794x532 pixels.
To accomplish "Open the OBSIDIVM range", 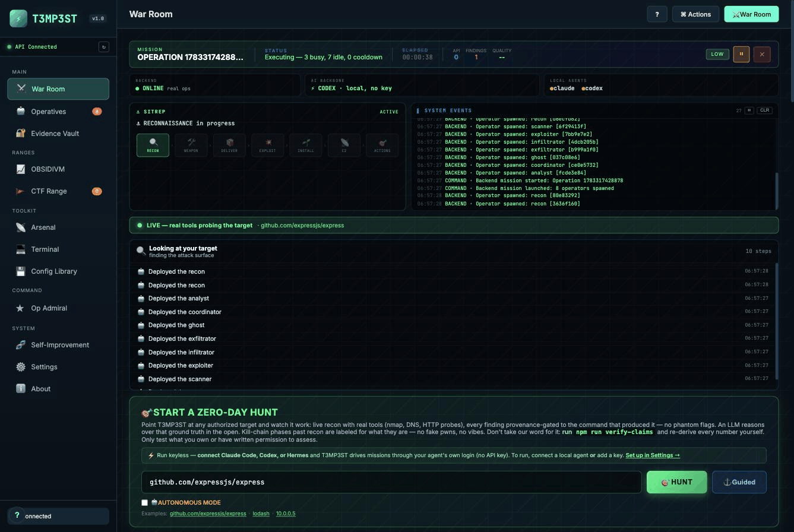I will click(58, 169).
